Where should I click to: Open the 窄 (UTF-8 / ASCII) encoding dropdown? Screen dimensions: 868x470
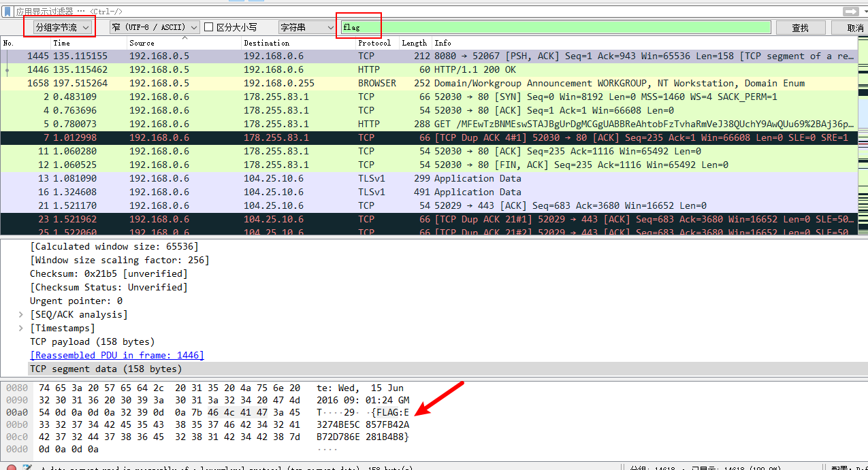coord(154,27)
